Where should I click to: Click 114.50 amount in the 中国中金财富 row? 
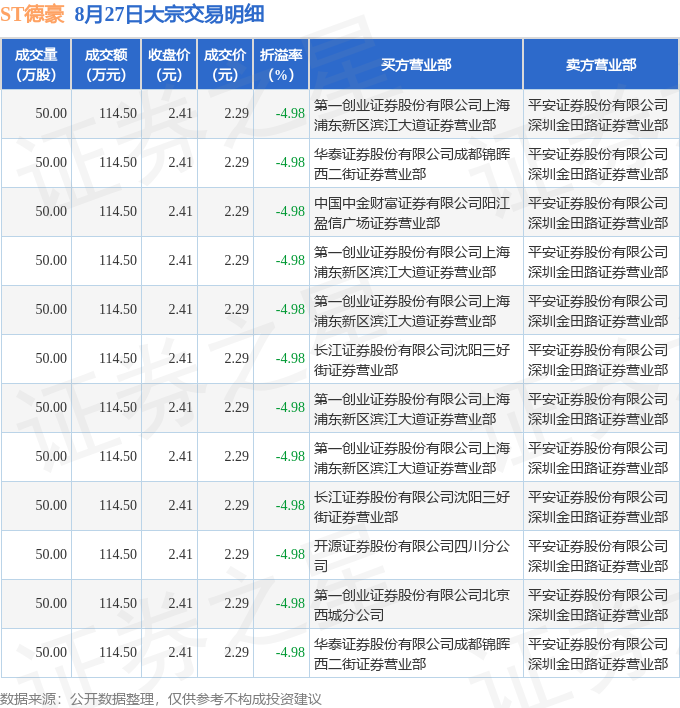click(x=118, y=211)
